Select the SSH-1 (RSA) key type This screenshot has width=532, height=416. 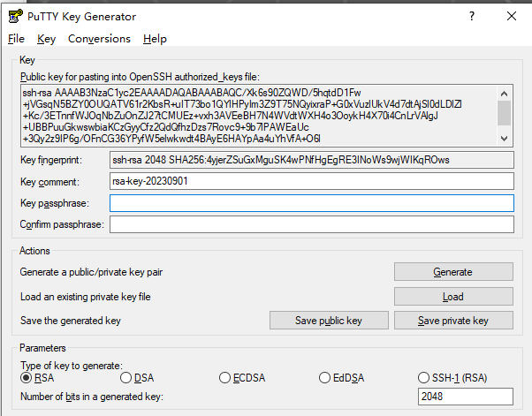coord(452,378)
